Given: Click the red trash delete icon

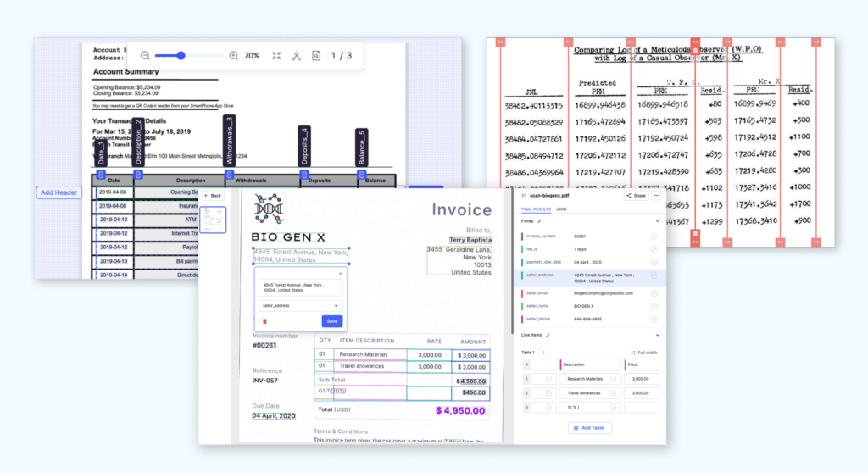Looking at the screenshot, I should coord(264,321).
